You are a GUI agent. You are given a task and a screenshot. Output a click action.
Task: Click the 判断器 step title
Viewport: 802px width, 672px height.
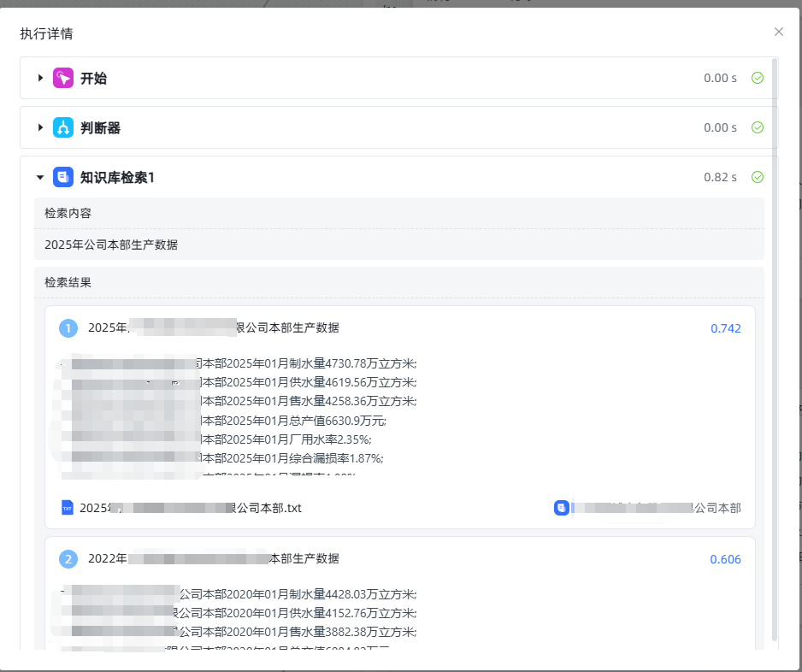click(100, 128)
